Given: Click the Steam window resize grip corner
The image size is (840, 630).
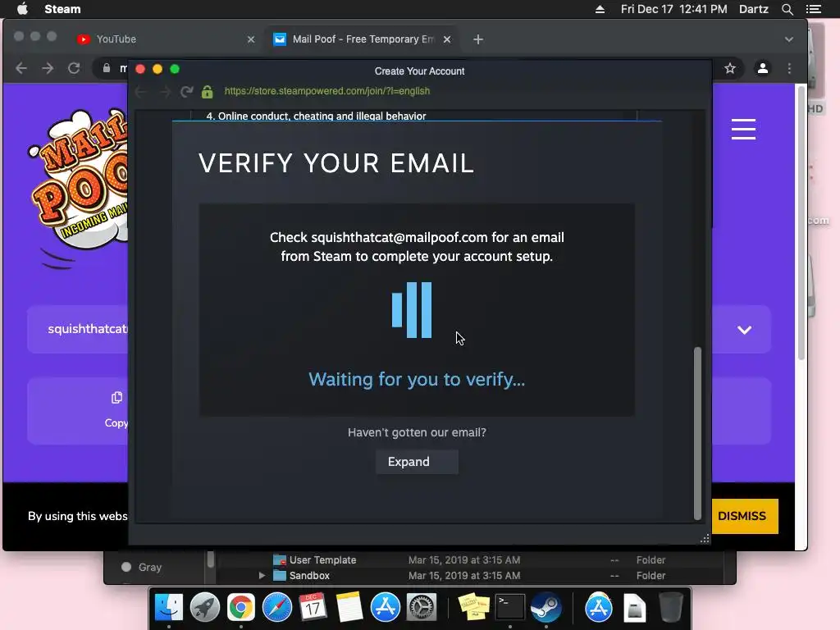Looking at the screenshot, I should click(705, 538).
